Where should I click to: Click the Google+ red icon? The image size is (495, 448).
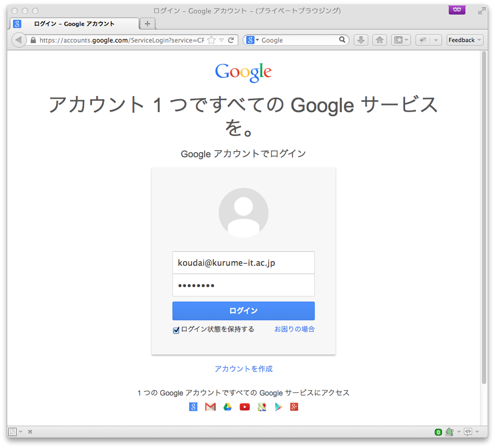(294, 406)
